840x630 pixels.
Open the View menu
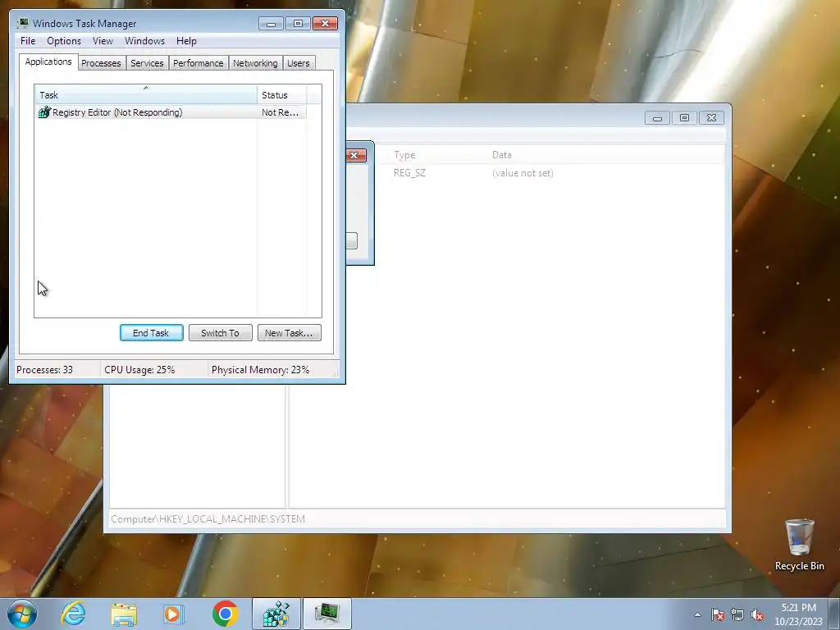pyautogui.click(x=103, y=41)
